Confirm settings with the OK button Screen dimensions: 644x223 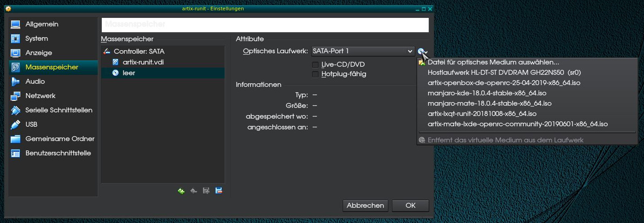click(410, 206)
